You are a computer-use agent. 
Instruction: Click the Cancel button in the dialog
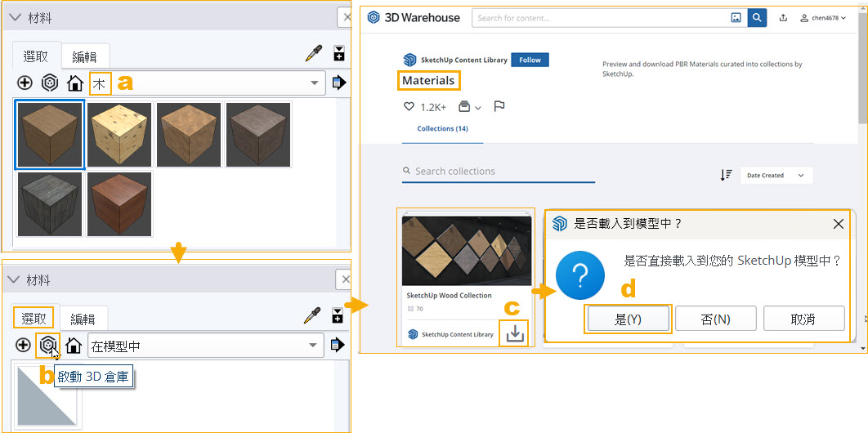(x=803, y=319)
